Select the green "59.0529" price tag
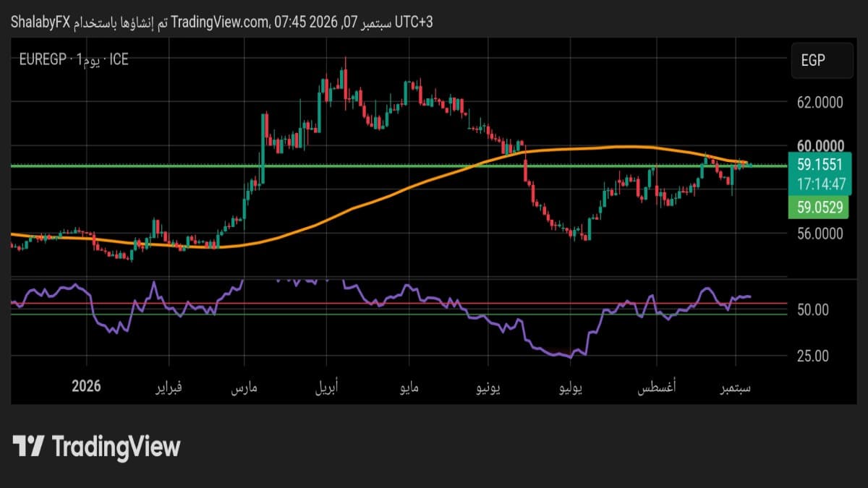Viewport: 868px width, 488px height. (819, 208)
